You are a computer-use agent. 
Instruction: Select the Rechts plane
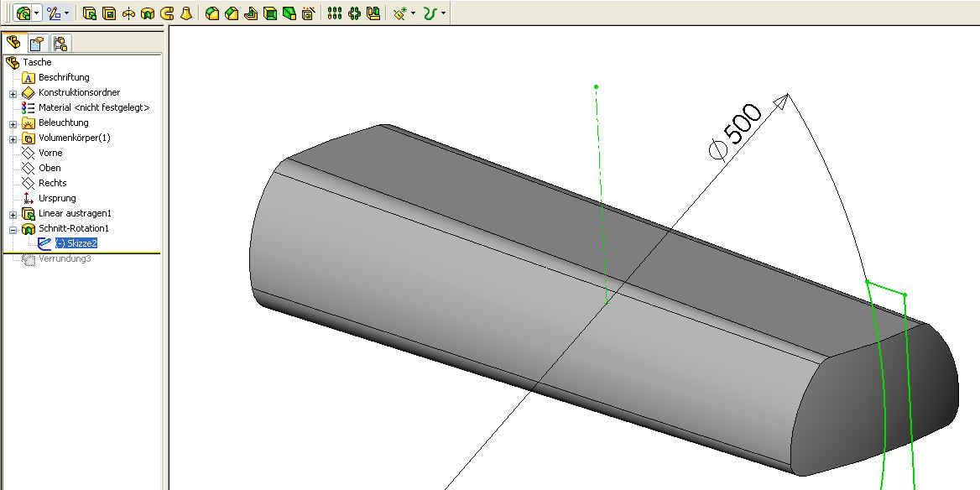(x=53, y=183)
